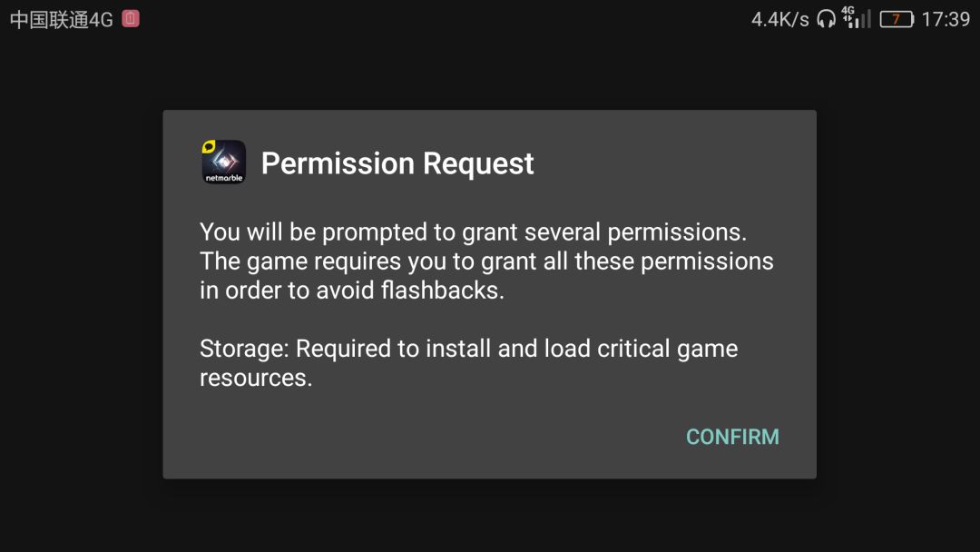Tap the CONFIRM button

732,437
